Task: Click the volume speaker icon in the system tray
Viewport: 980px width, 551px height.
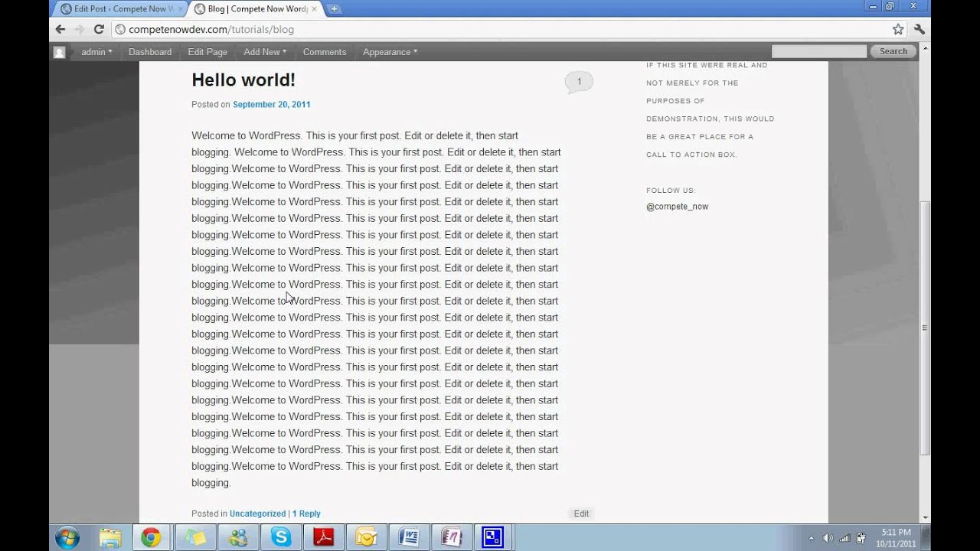Action: (828, 538)
